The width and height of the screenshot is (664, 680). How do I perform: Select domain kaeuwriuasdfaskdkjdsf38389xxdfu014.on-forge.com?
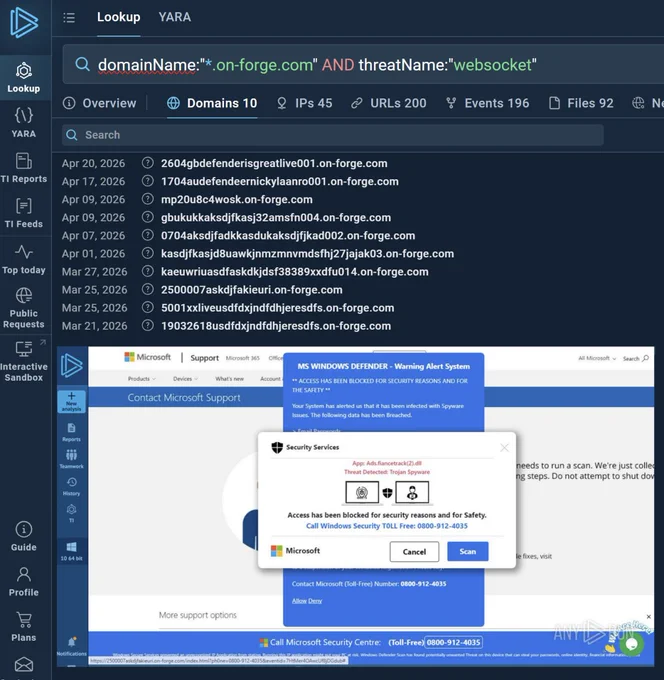[x=294, y=271]
